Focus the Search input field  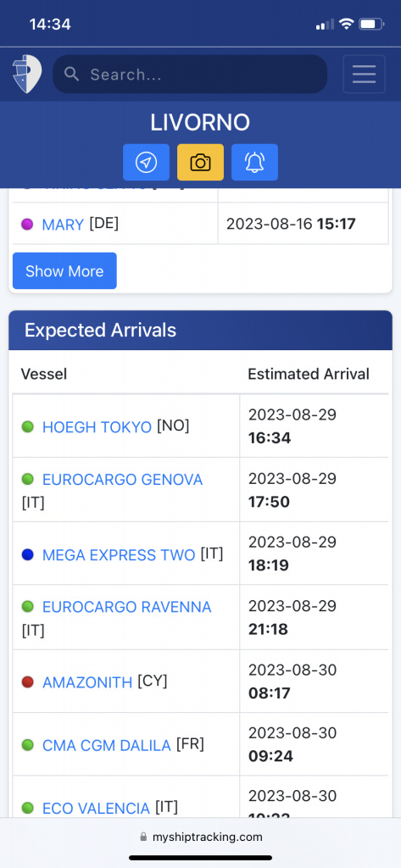[190, 75]
